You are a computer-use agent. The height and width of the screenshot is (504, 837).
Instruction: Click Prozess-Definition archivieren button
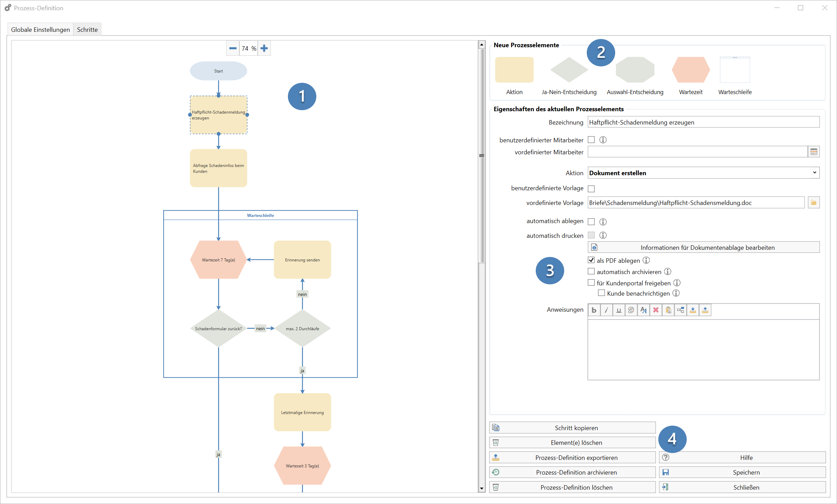tap(572, 472)
